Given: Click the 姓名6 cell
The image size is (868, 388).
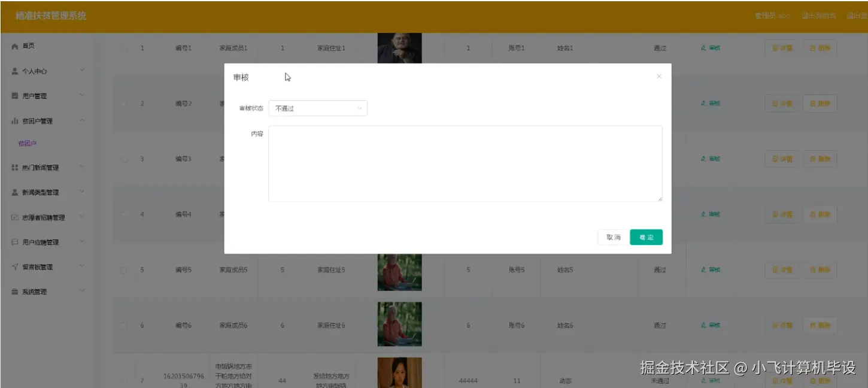Looking at the screenshot, I should point(565,326).
